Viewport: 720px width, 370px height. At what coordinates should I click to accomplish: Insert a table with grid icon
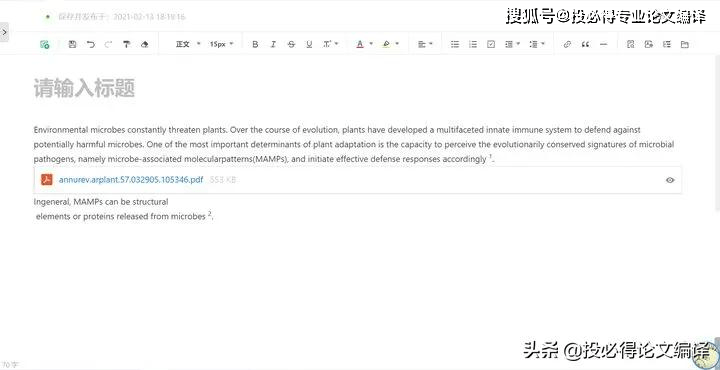(667, 45)
